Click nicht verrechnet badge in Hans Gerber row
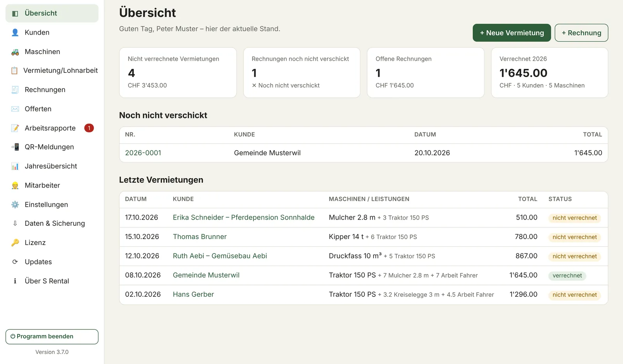Screen dimensions: 623x364 click(x=574, y=295)
